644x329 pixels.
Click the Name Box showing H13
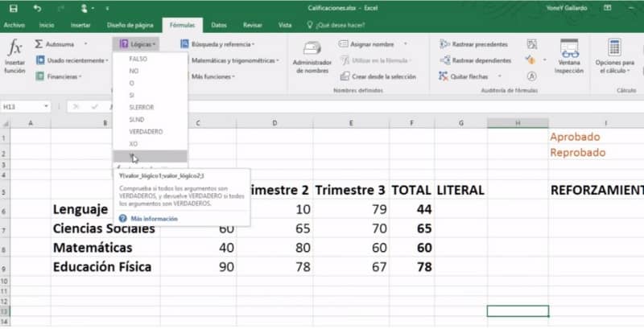coord(22,107)
